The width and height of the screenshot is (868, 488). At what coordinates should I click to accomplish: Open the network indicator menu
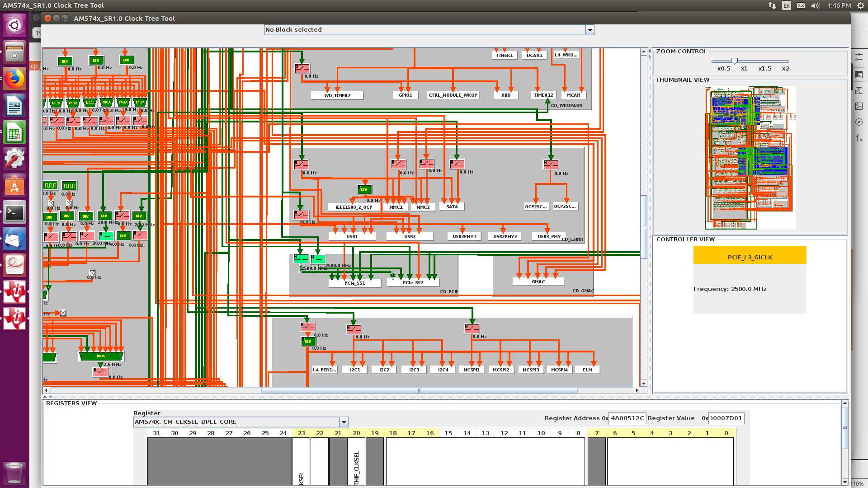coord(772,5)
